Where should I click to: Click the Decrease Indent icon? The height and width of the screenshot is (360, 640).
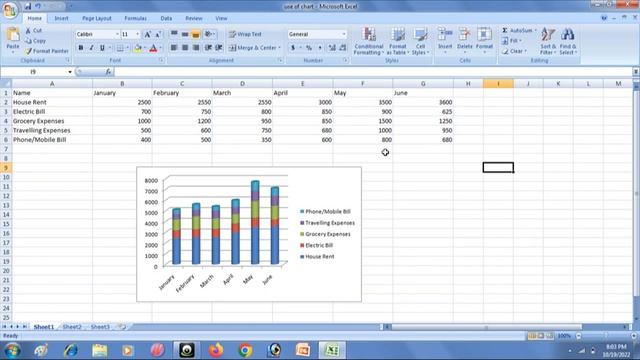tap(208, 48)
